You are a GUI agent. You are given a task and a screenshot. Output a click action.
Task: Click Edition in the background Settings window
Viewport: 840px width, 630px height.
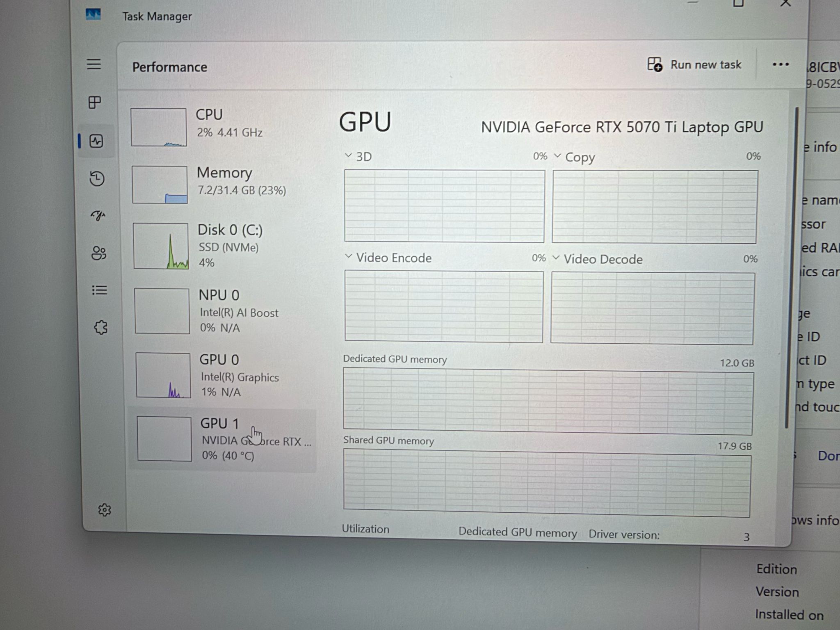click(x=777, y=569)
